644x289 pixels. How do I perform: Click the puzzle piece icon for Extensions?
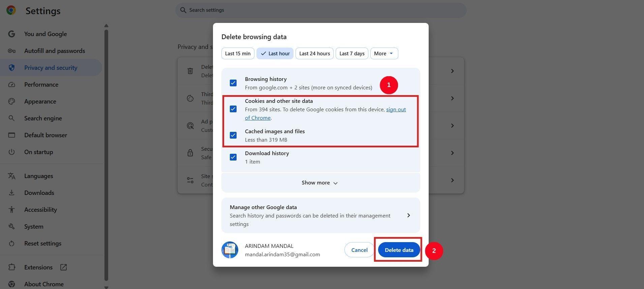11,267
